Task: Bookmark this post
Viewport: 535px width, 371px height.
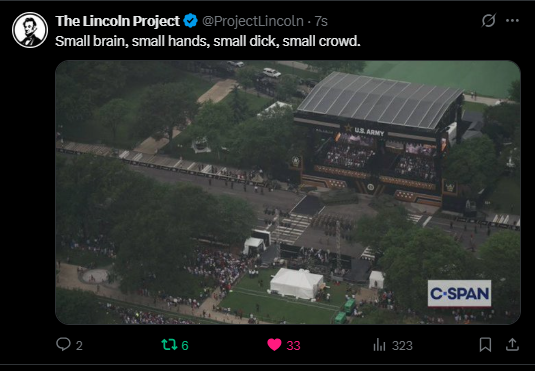Action: click(x=485, y=345)
